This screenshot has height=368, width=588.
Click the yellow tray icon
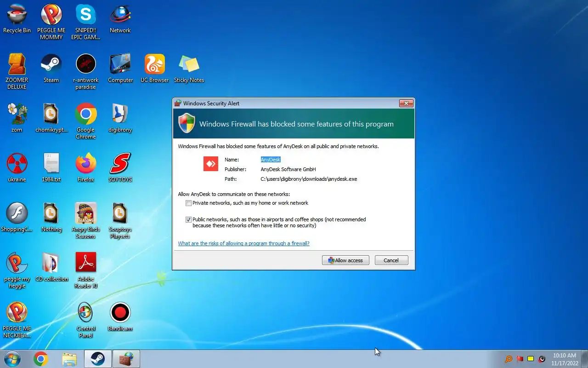531,359
